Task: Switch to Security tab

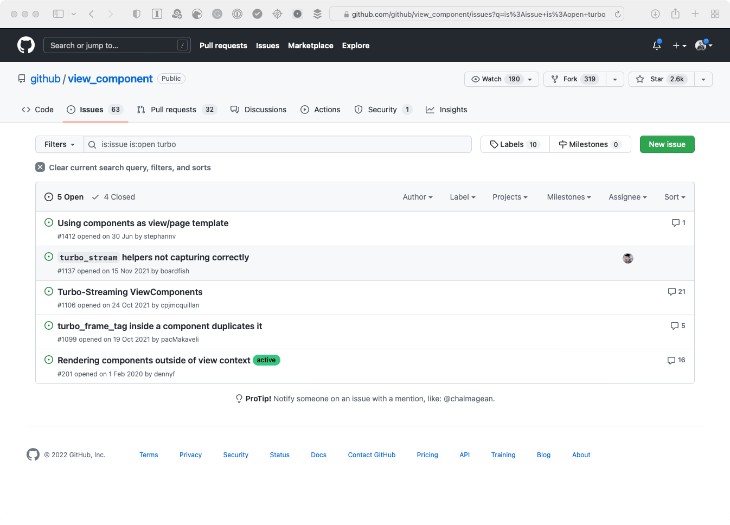Action: point(383,109)
